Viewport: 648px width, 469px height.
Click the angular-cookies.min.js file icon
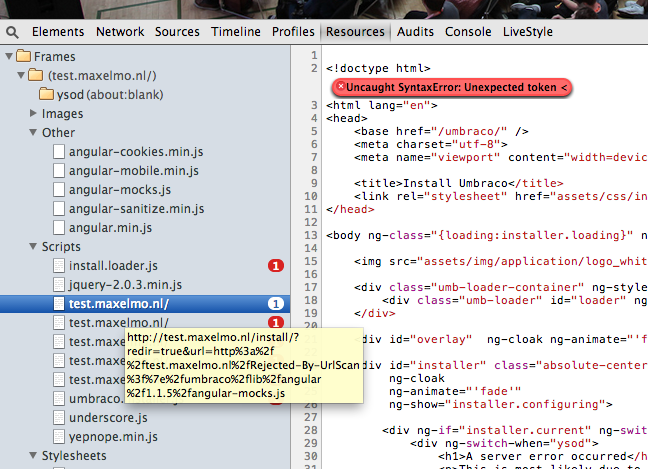tap(60, 152)
